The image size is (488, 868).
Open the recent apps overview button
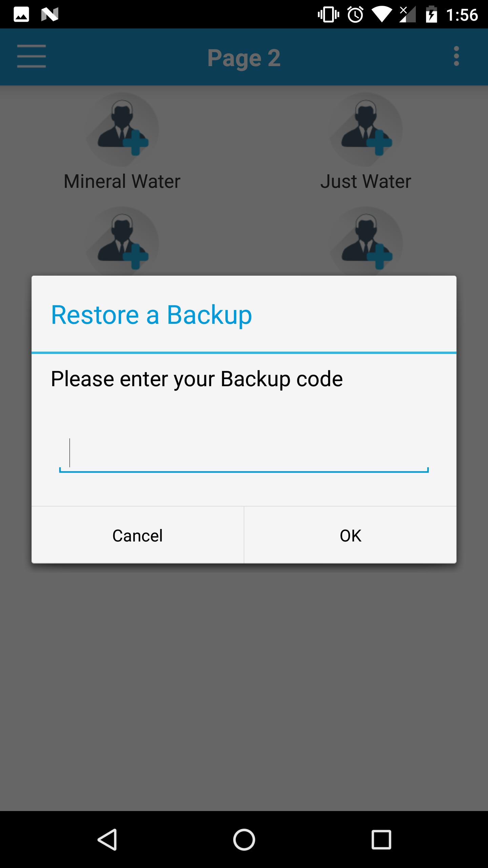point(381,840)
